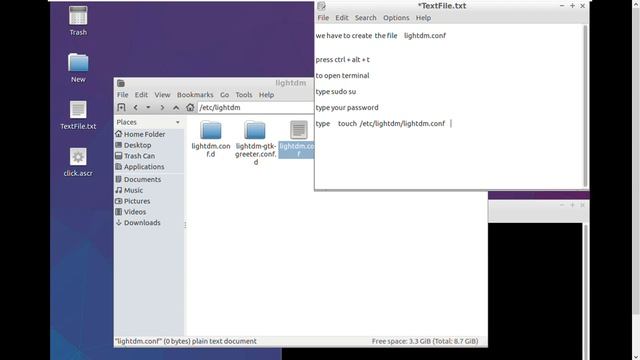The image size is (640, 360).
Task: Select the New folder on the desktop
Action: click(78, 67)
